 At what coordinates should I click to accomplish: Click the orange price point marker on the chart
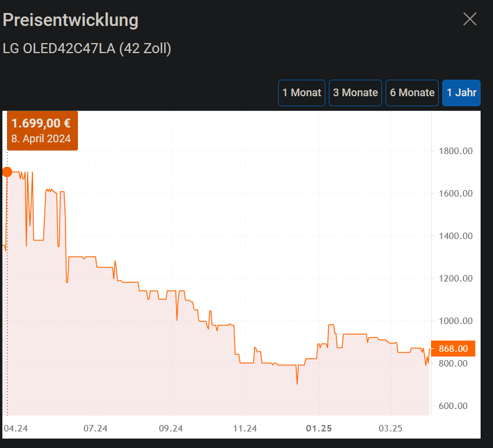coord(6,172)
